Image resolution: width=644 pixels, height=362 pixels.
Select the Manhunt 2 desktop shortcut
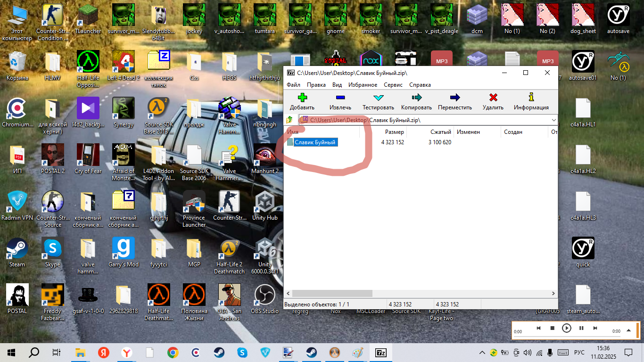coord(265,159)
